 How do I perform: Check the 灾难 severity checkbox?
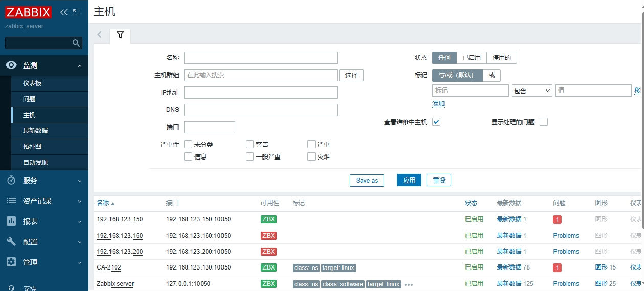(x=312, y=156)
